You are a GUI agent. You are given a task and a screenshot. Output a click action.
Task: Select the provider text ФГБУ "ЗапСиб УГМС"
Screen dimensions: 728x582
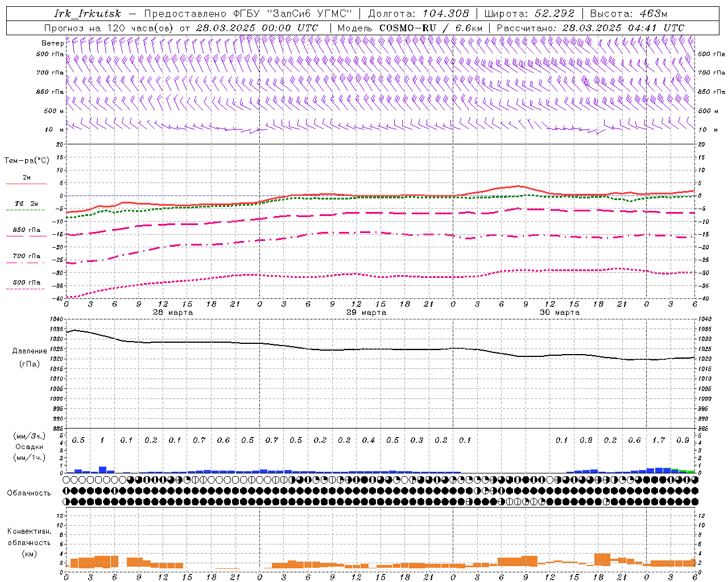tap(292, 14)
